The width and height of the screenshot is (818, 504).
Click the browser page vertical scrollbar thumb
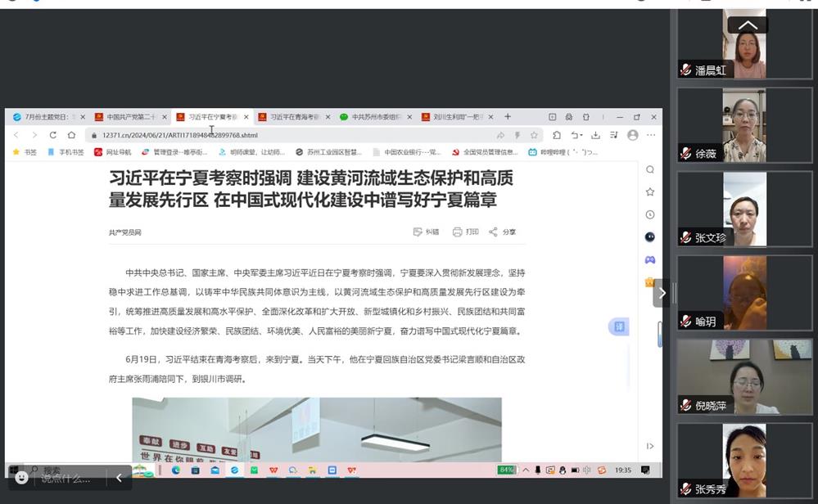click(x=659, y=334)
